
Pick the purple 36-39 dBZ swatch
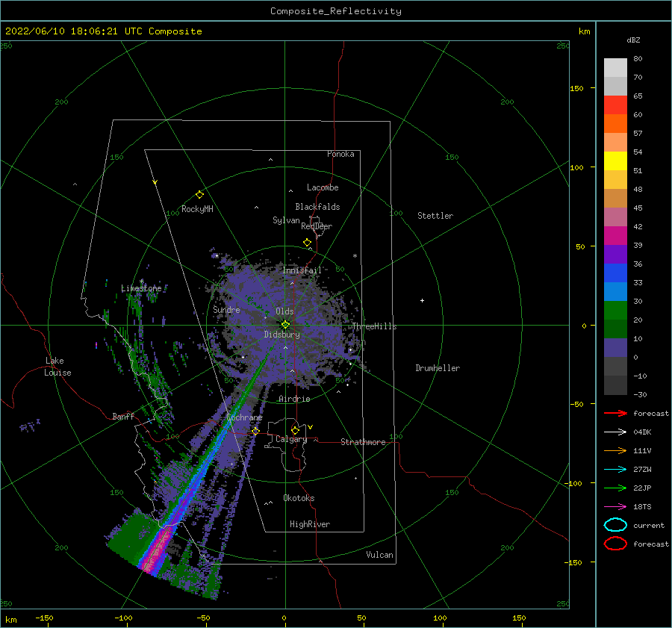pos(615,254)
